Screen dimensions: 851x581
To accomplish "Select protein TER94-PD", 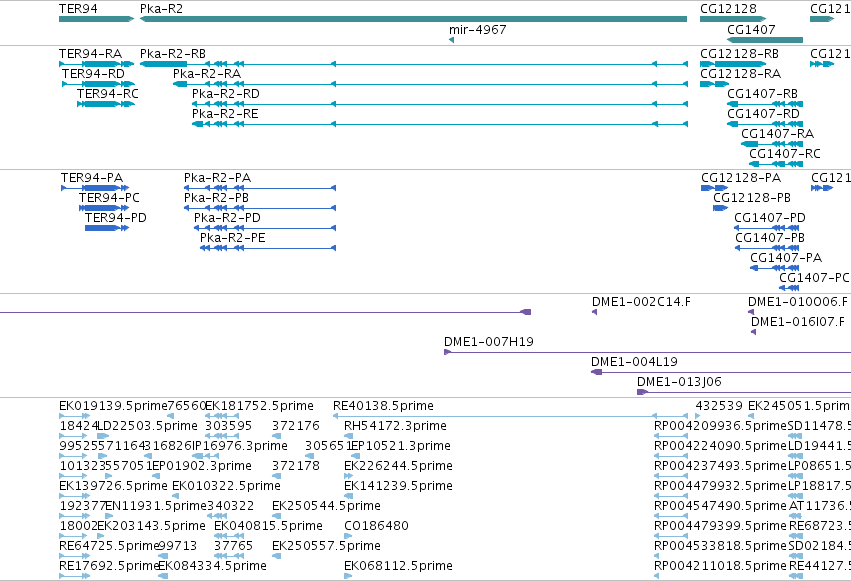I will point(107,228).
